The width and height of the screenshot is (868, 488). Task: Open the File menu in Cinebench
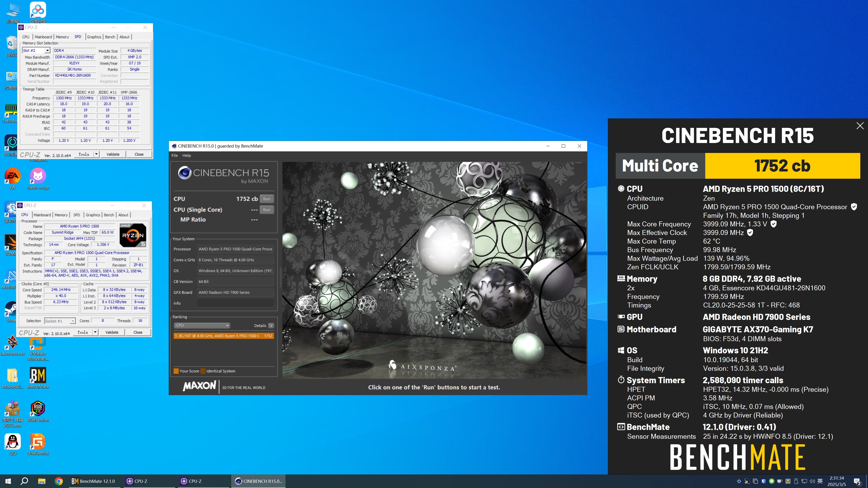175,155
